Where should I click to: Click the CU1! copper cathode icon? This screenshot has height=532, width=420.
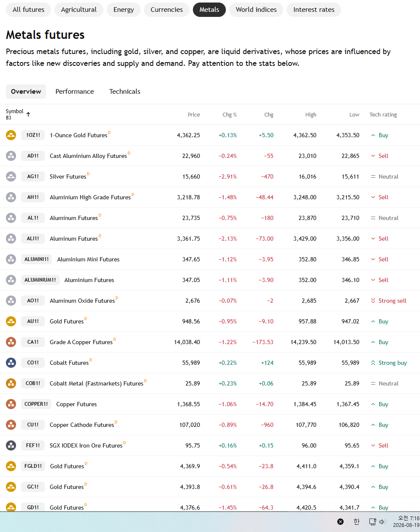pos(11,425)
